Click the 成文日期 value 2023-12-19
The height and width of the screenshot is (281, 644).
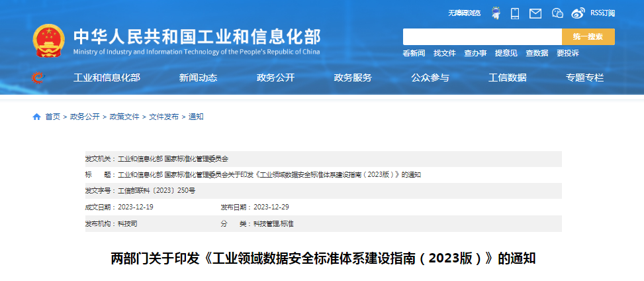point(136,207)
